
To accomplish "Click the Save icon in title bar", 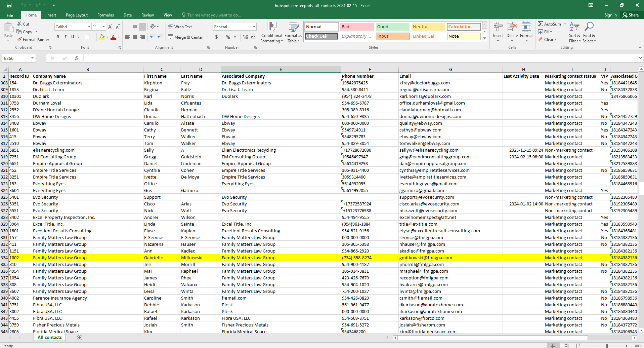I will (x=9, y=5).
